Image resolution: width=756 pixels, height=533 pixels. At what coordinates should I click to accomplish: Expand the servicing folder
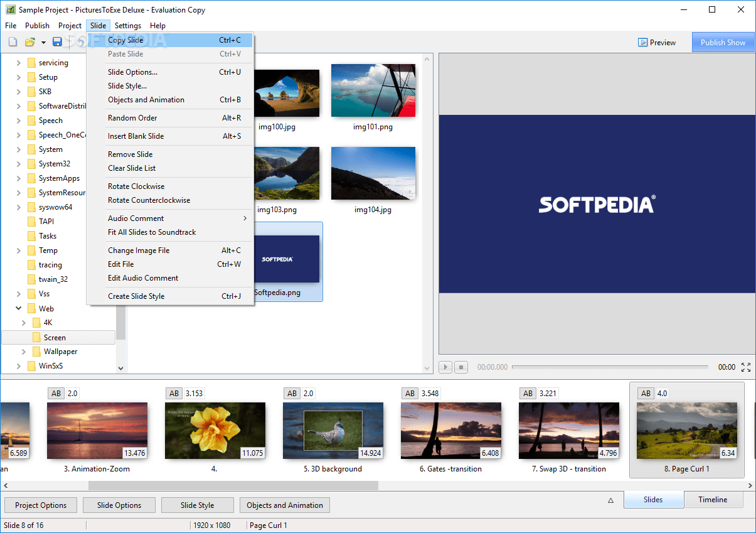[x=18, y=63]
